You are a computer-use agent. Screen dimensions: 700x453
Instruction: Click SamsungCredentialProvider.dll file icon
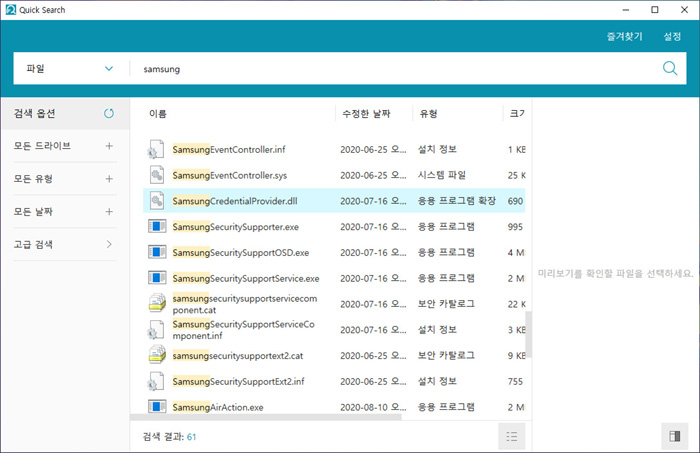pos(156,201)
